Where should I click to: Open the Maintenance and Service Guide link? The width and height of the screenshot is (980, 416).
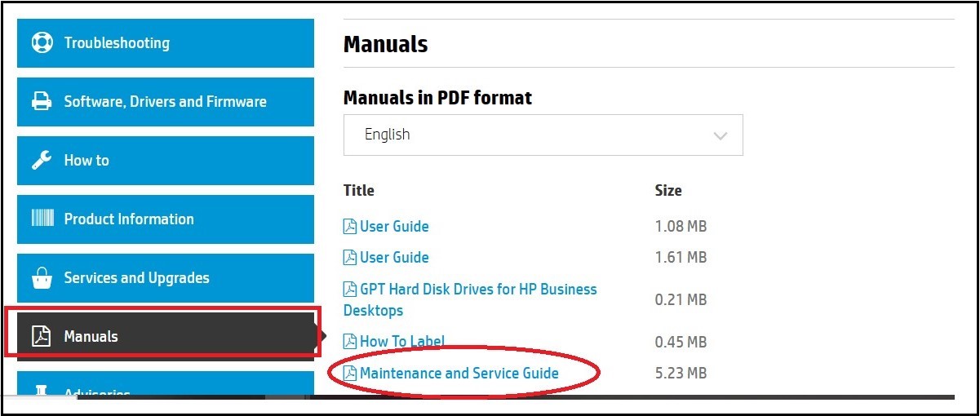459,374
